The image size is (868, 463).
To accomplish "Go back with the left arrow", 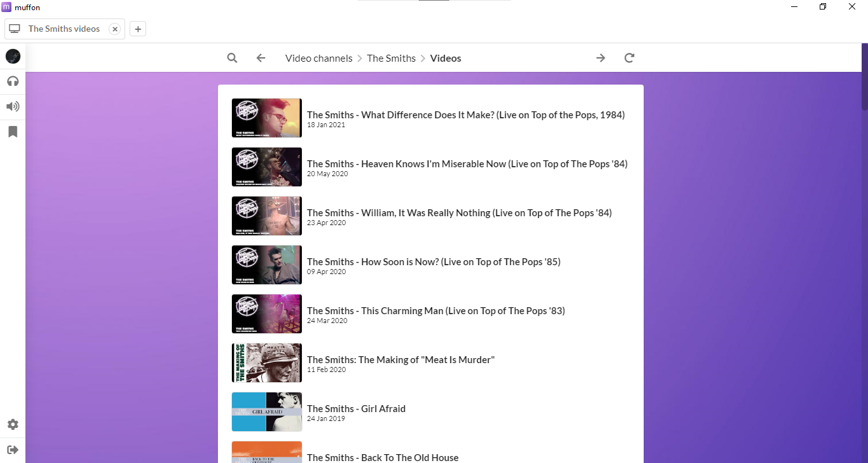I will point(261,58).
